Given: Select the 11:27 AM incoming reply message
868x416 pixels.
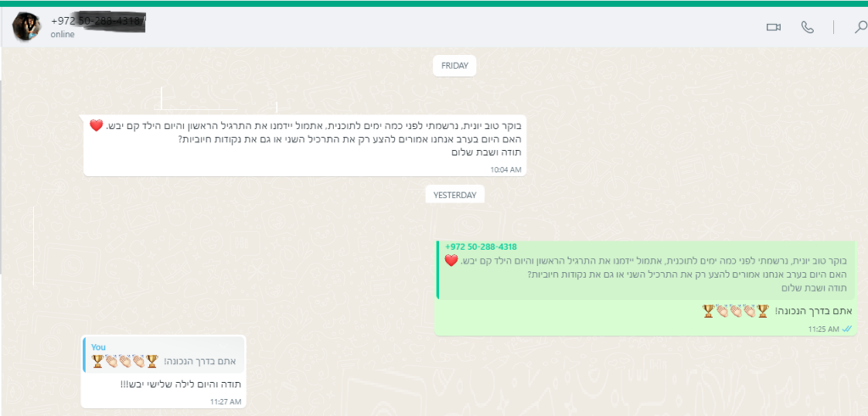Looking at the screenshot, I should point(164,372).
